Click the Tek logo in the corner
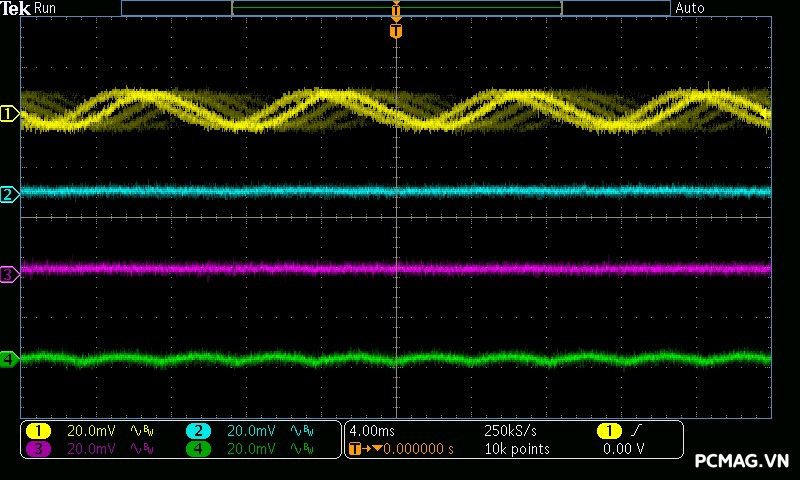This screenshot has height=480, width=800. [17, 8]
